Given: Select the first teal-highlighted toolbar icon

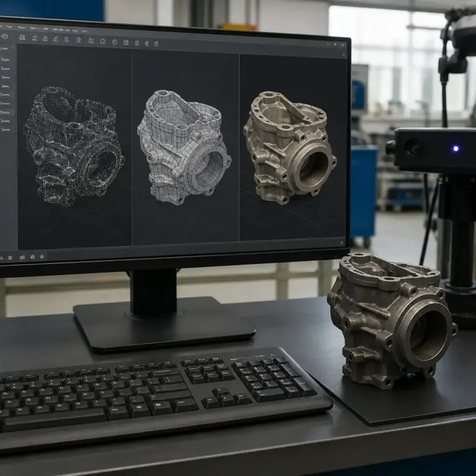Looking at the screenshot, I should pyautogui.click(x=22, y=37).
